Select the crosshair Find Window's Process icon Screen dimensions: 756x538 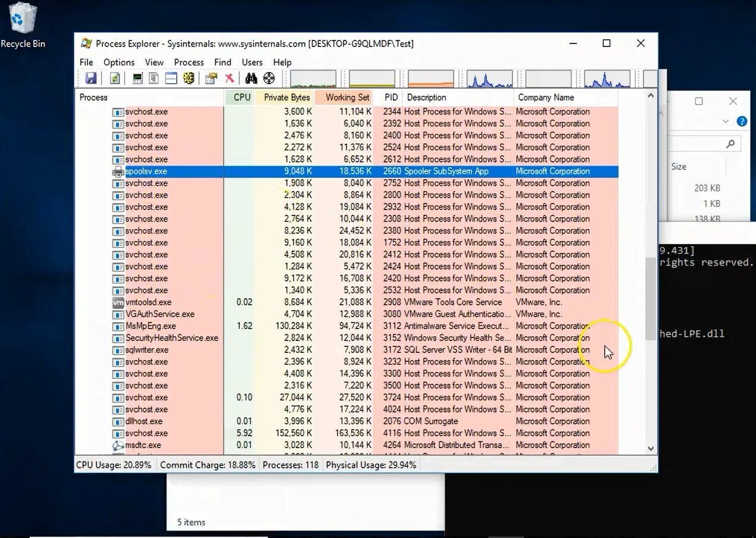point(269,78)
